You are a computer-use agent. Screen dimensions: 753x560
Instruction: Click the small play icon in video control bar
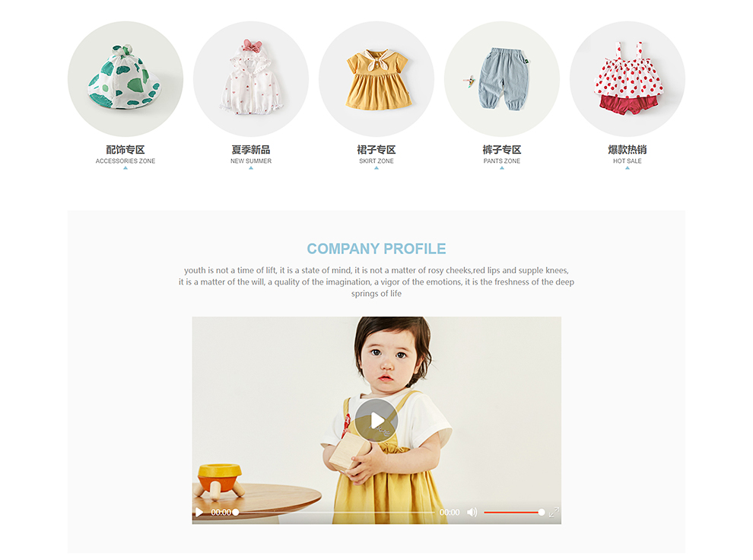tap(199, 512)
